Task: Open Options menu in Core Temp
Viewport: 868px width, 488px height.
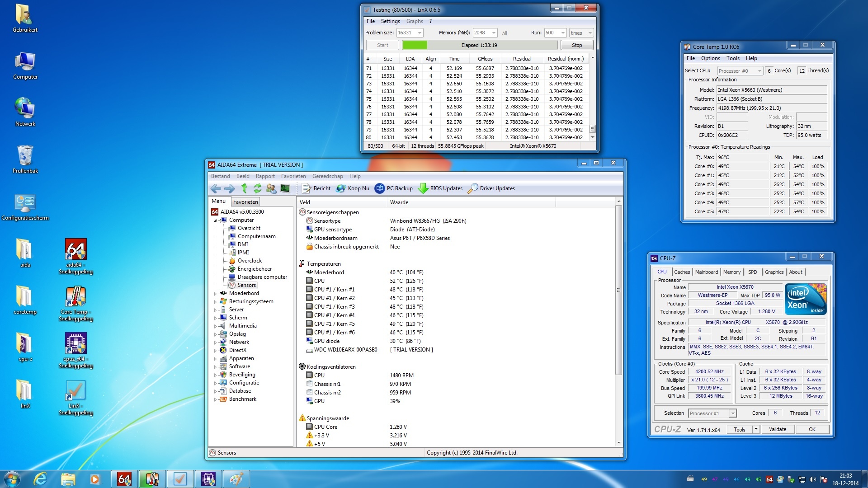Action: tap(710, 58)
